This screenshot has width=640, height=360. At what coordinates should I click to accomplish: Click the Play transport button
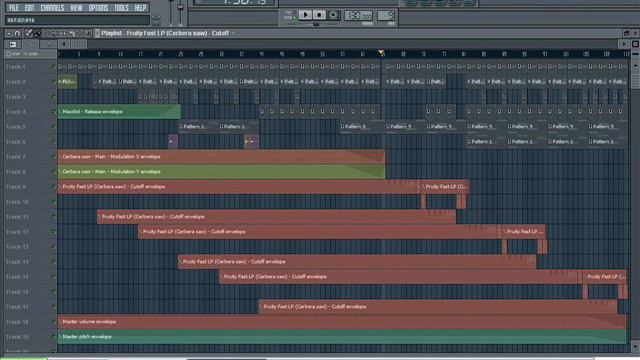click(304, 15)
